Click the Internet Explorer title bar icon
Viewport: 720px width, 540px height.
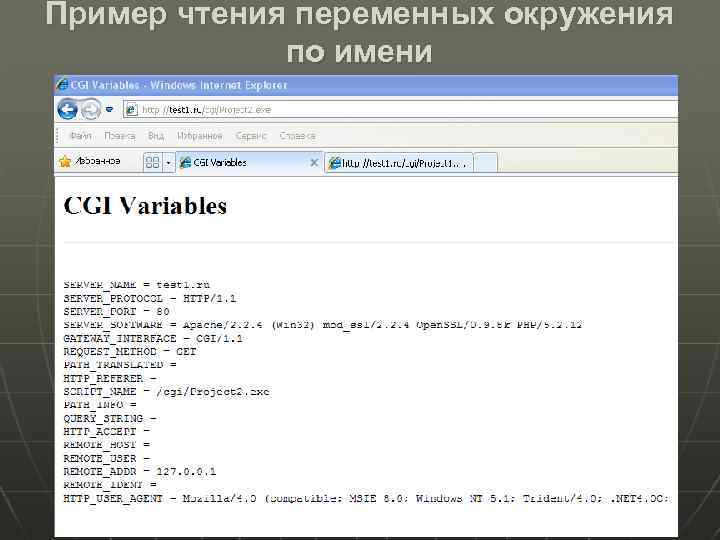[x=62, y=85]
